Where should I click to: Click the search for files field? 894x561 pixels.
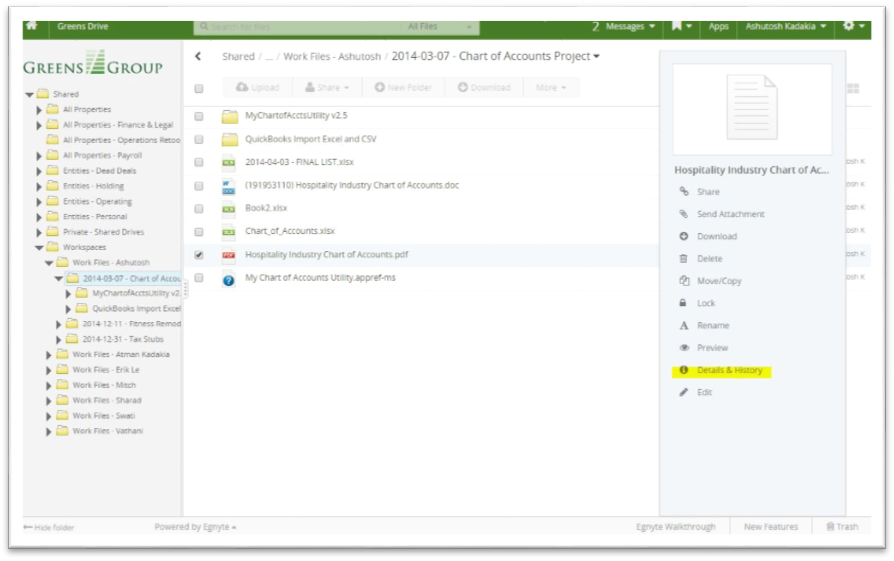click(x=300, y=27)
